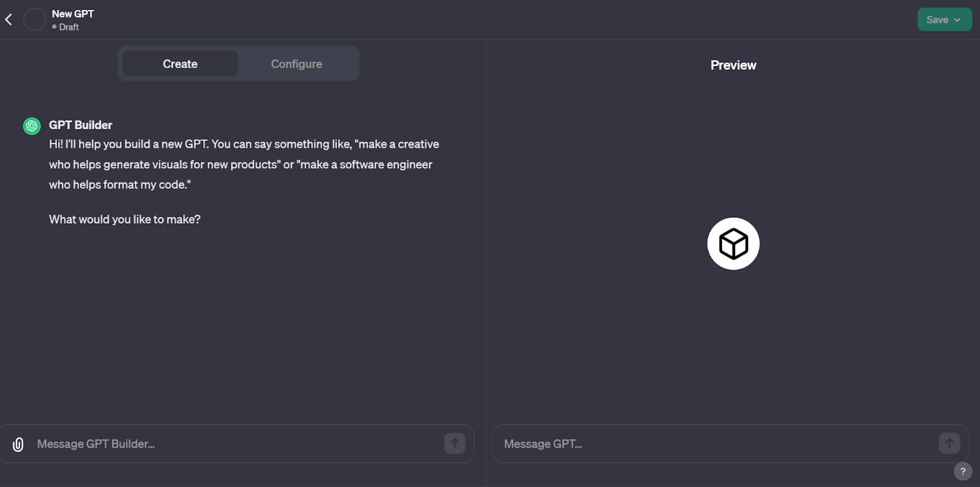
Task: Click the GPT Builder sender name
Action: (x=81, y=125)
